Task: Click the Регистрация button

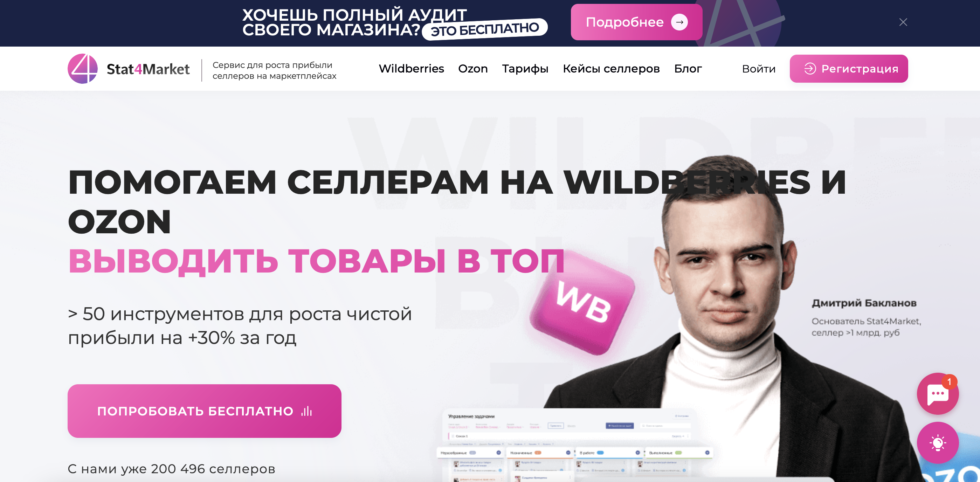Action: pos(849,68)
